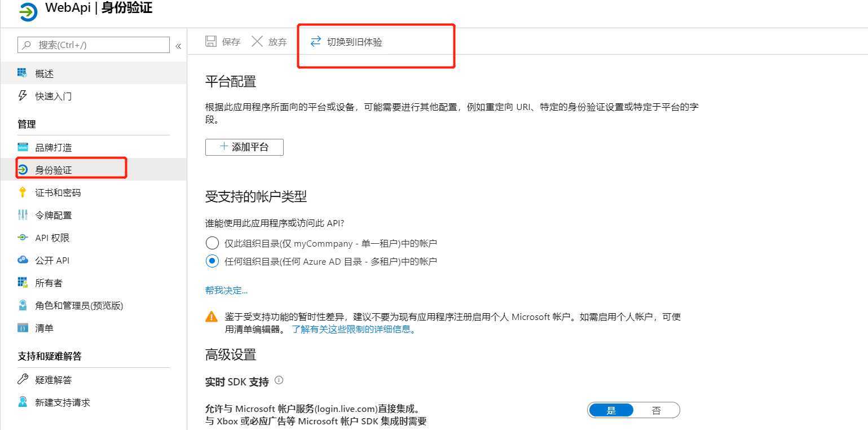The height and width of the screenshot is (430, 868).
Task: Click the 高级设置 heading
Action: [x=231, y=354]
